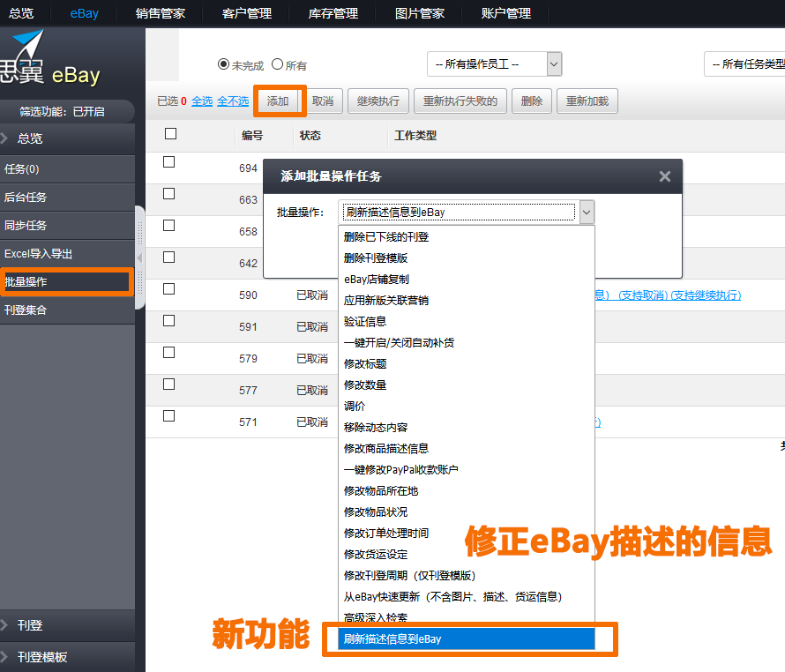
Task: Click the 全选 link
Action: 202,101
